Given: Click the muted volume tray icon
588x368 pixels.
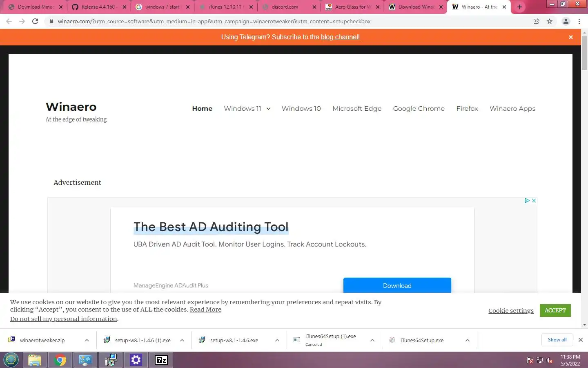Looking at the screenshot, I should (x=550, y=360).
